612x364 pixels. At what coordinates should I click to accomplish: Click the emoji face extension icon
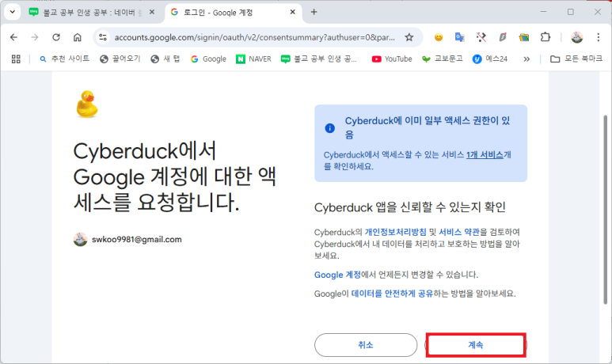click(x=439, y=37)
